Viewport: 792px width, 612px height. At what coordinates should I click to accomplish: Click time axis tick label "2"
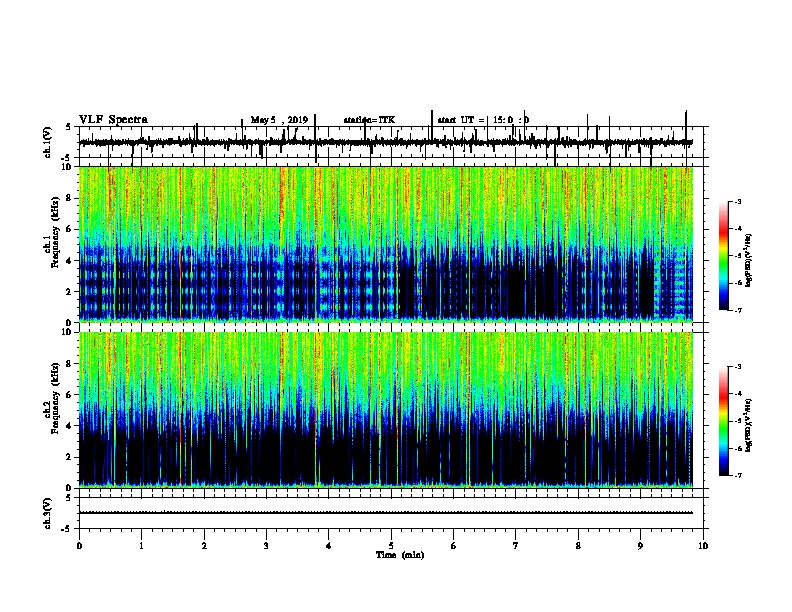coord(204,546)
